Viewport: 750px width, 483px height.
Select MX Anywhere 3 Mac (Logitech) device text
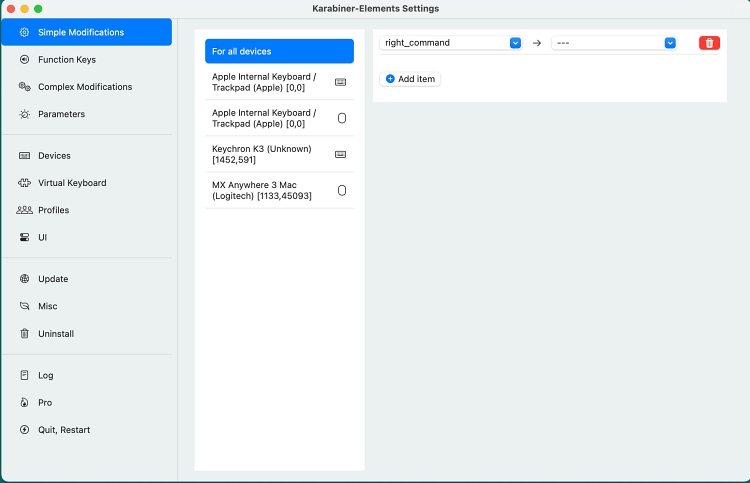pyautogui.click(x=262, y=190)
